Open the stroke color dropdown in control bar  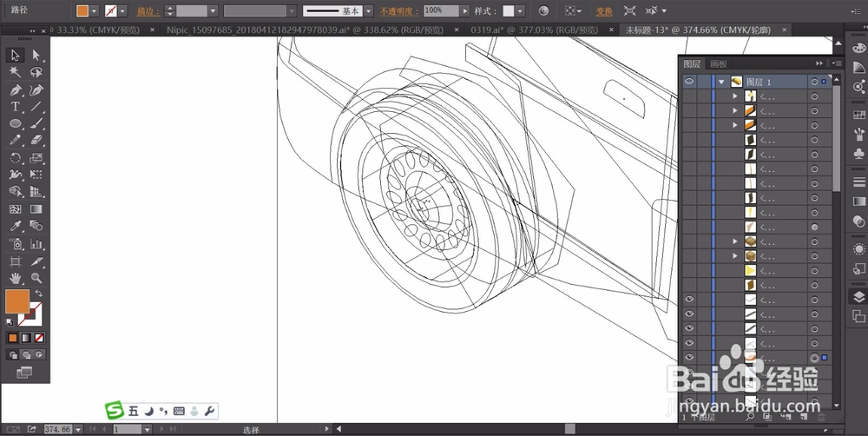coord(122,10)
